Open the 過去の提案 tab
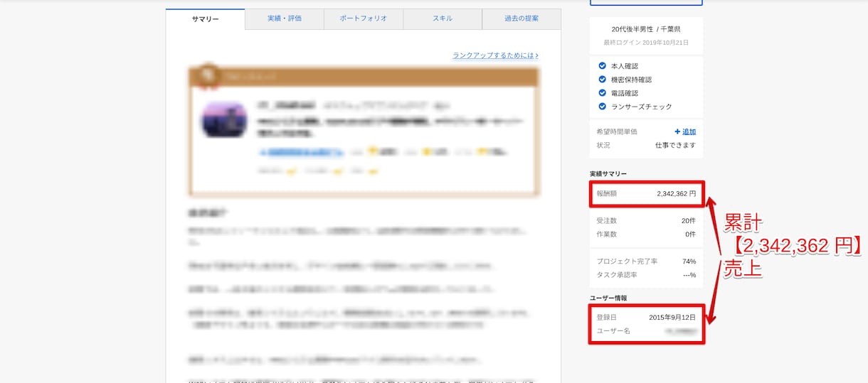Image resolution: width=868 pixels, height=383 pixels. click(522, 18)
